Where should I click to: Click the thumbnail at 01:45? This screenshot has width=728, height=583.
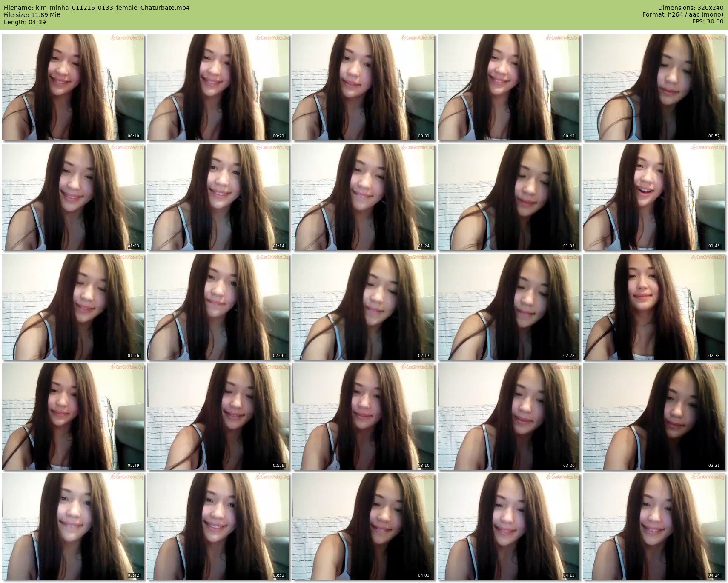pos(653,197)
